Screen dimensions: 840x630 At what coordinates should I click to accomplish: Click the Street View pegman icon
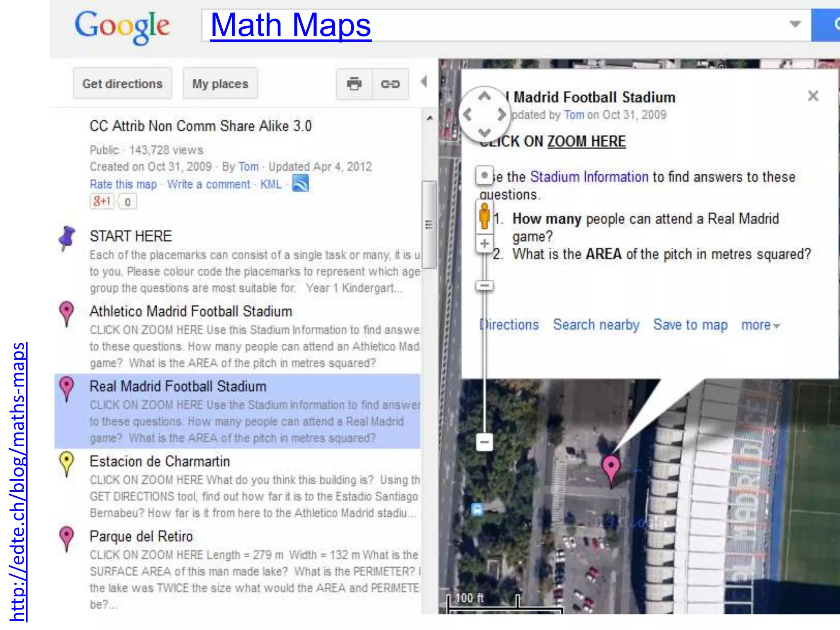(484, 216)
